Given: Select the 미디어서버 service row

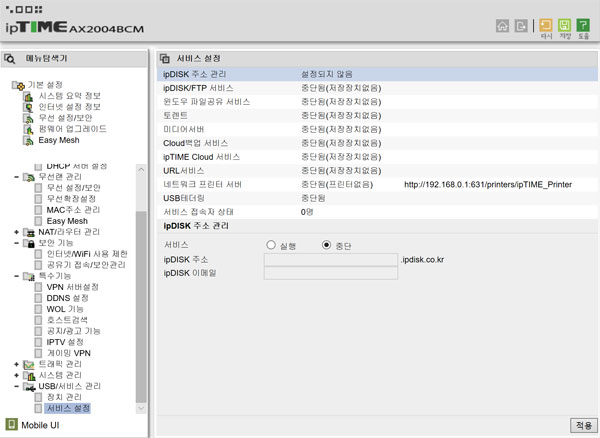Looking at the screenshot, I should coord(377,129).
